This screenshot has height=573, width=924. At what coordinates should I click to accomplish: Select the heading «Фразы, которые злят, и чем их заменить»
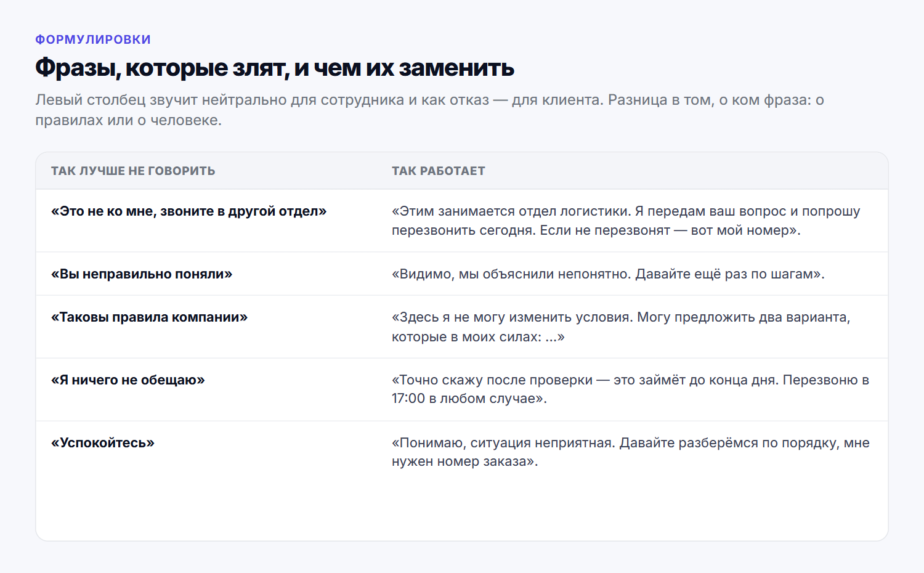(275, 67)
